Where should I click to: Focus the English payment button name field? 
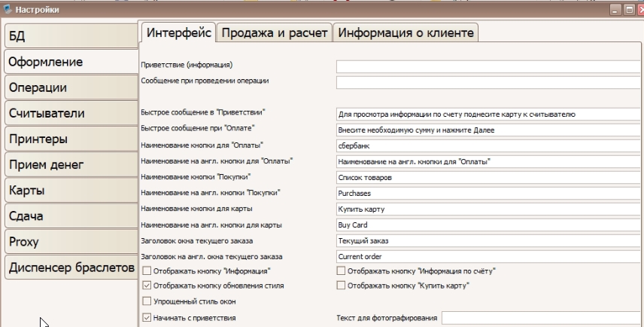click(489, 162)
